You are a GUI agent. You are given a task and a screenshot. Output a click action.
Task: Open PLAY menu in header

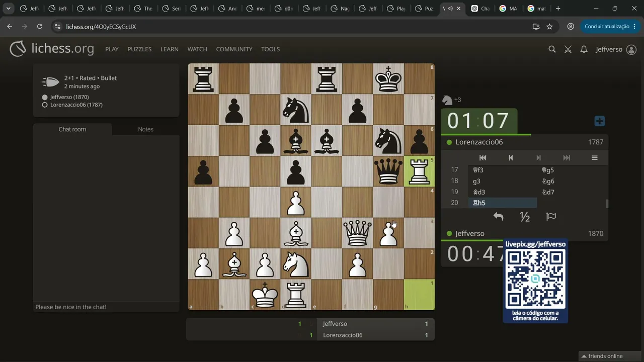point(112,49)
